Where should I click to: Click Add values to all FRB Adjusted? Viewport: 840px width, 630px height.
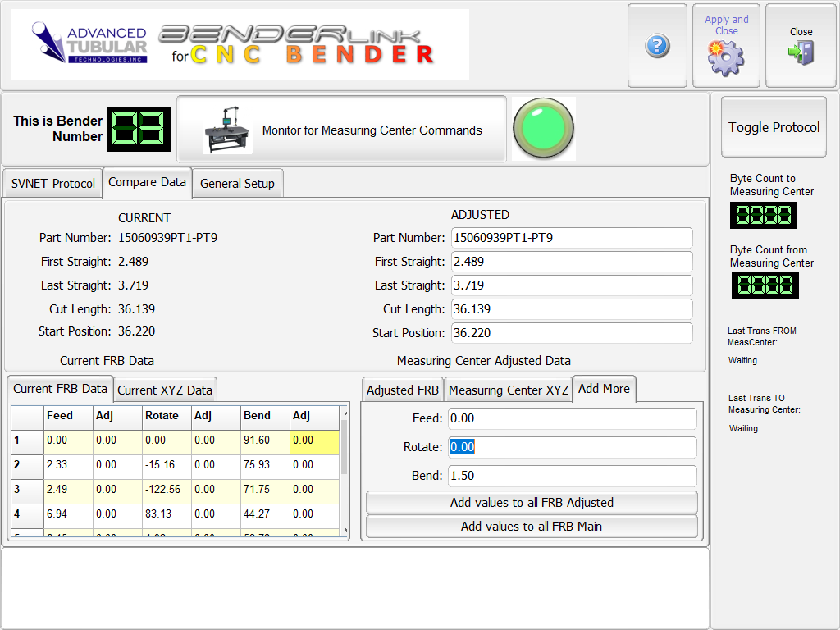(532, 502)
